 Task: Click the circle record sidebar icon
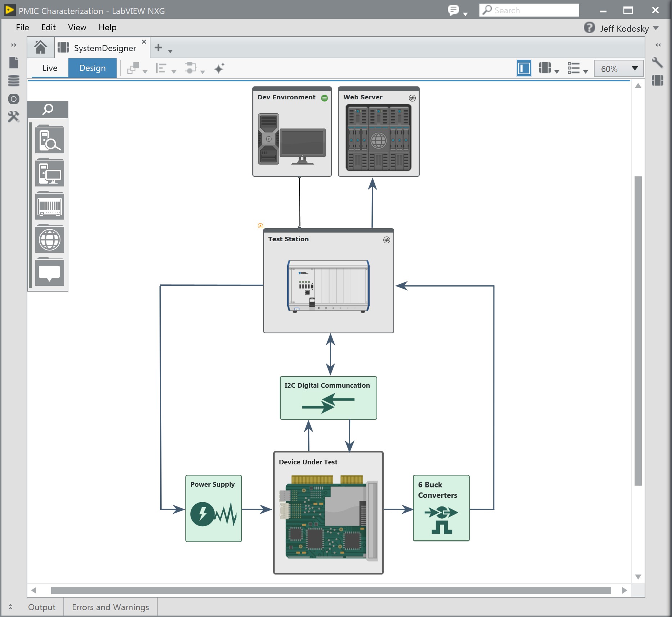coord(14,99)
